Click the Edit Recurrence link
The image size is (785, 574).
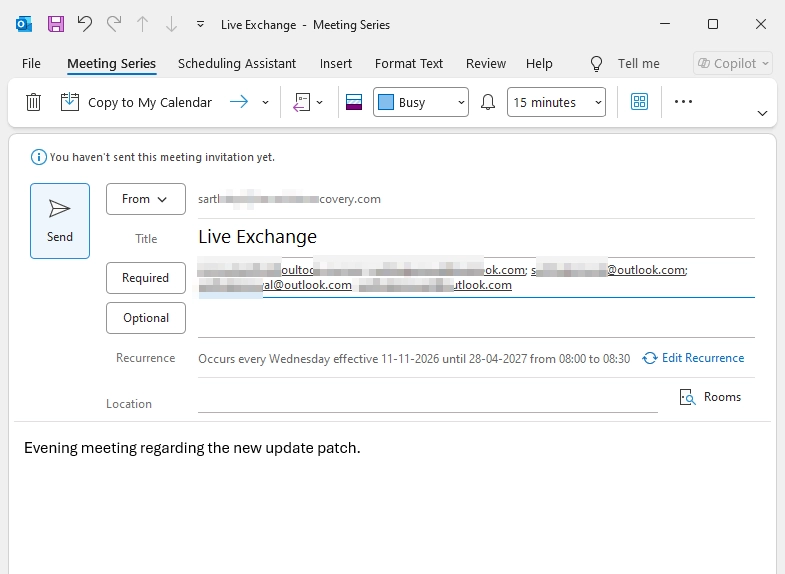(x=703, y=358)
